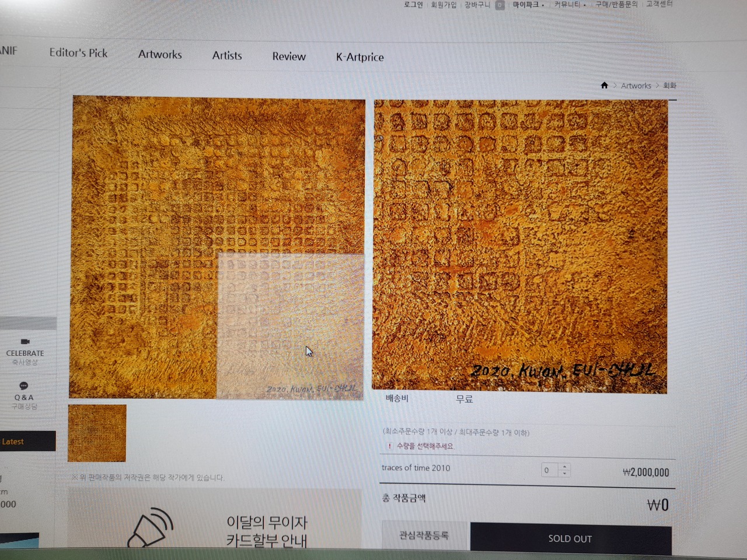Click the quantity input field
Viewport: 747px width, 560px height.
coord(550,470)
